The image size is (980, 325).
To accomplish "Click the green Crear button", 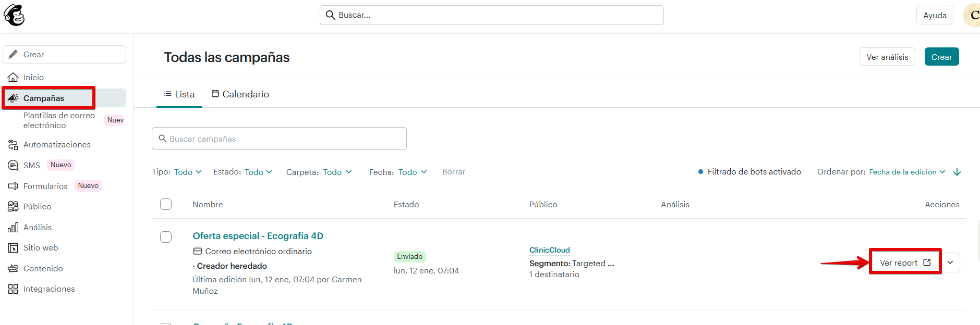I will click(x=941, y=57).
